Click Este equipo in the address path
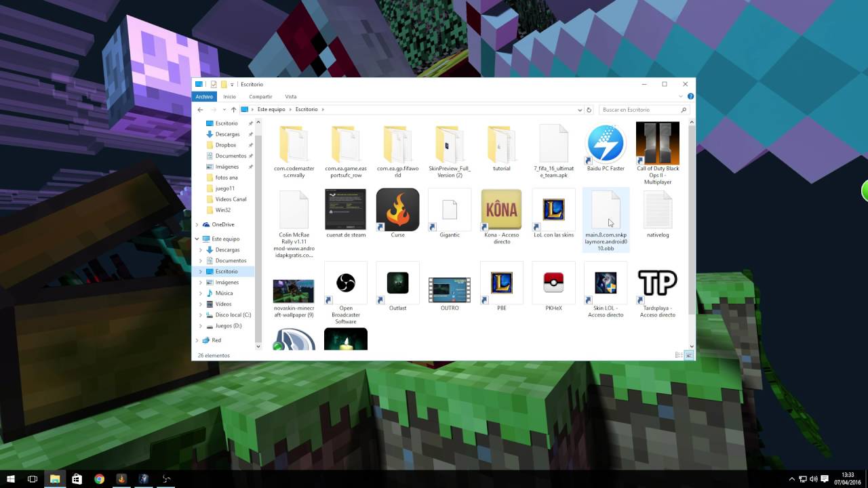This screenshot has width=868, height=488. [271, 110]
